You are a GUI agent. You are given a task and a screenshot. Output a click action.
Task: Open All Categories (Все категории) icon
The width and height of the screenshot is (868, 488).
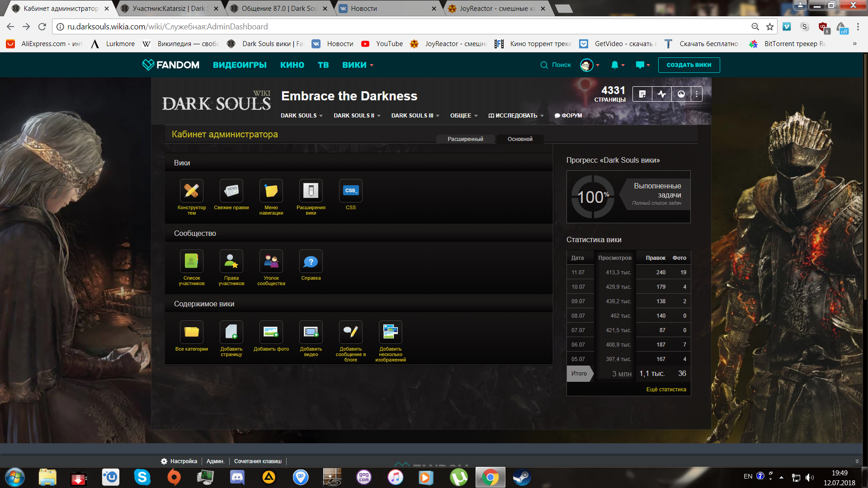point(191,332)
